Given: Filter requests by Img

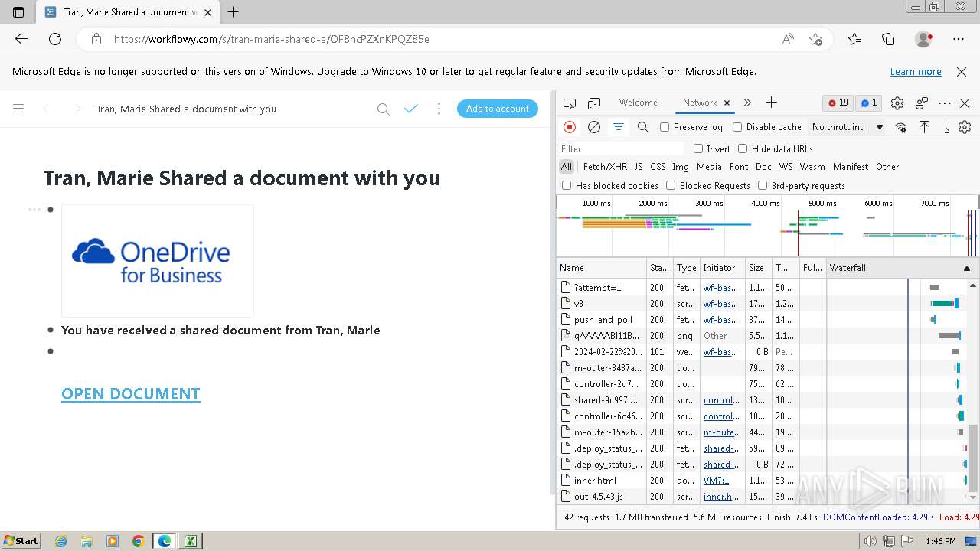Looking at the screenshot, I should (x=681, y=167).
